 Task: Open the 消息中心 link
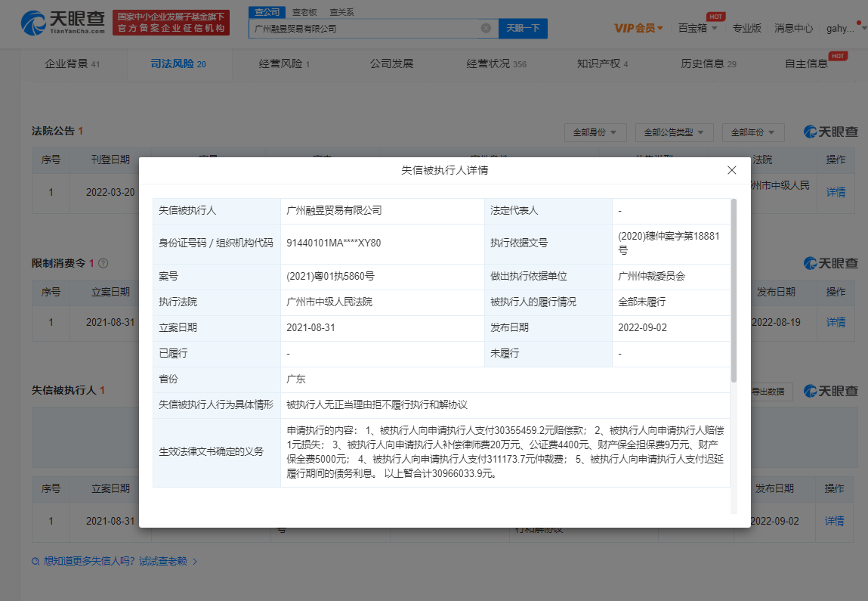tap(794, 28)
